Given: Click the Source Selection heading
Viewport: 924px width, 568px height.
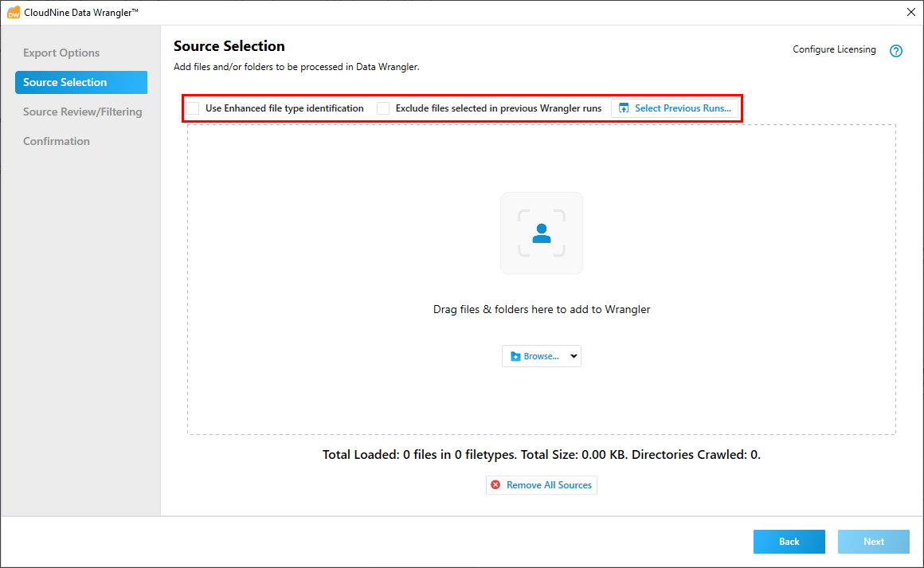Looking at the screenshot, I should [229, 46].
